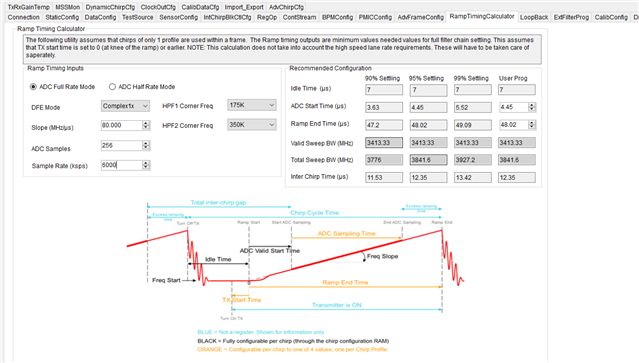Open the CalibDataCfg tab

click(x=200, y=7)
